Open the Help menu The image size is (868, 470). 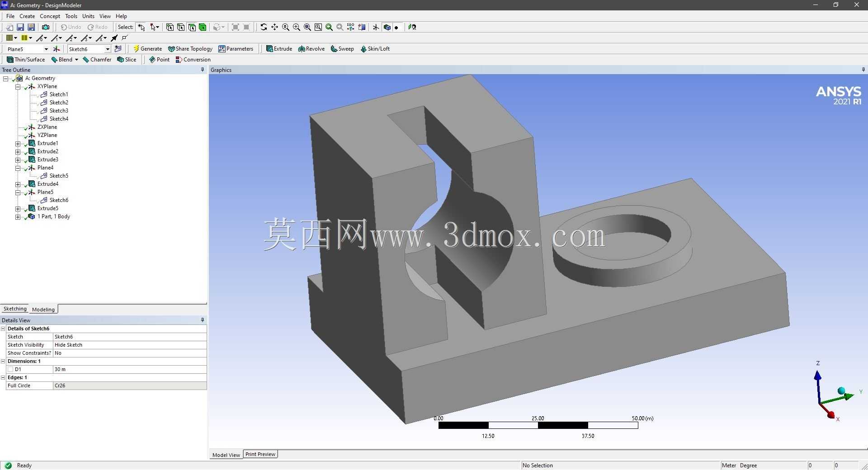click(x=121, y=16)
